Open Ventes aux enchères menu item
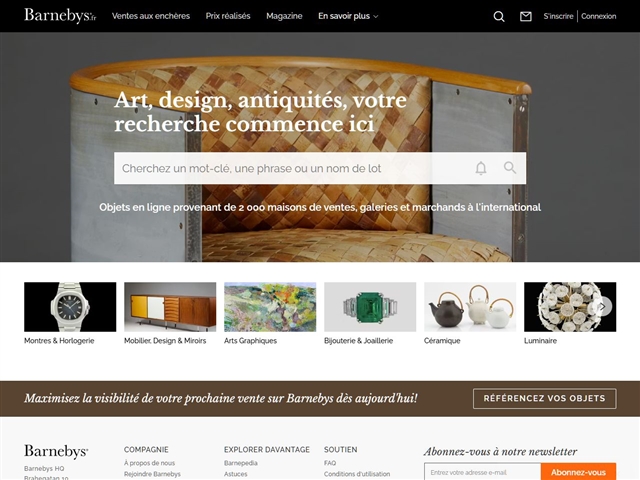This screenshot has height=480, width=640. pyautogui.click(x=151, y=16)
